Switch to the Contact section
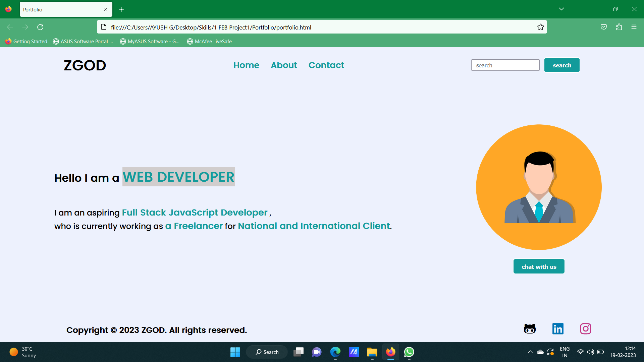 (x=326, y=65)
